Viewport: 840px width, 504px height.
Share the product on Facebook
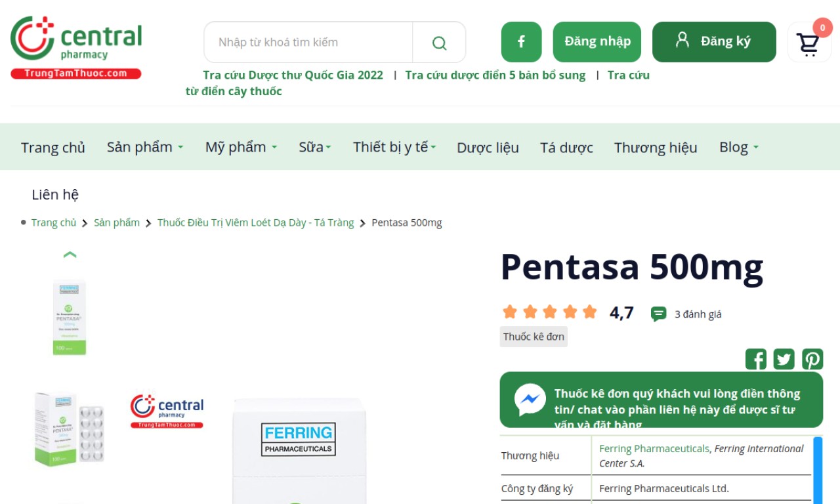[756, 359]
